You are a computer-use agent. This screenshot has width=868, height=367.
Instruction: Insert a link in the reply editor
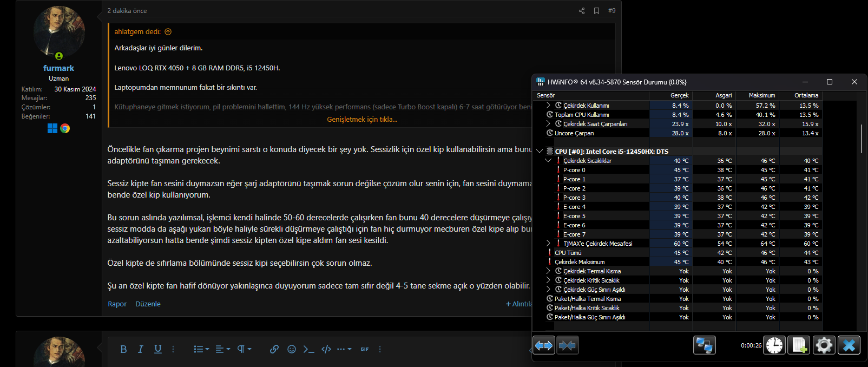tap(274, 349)
